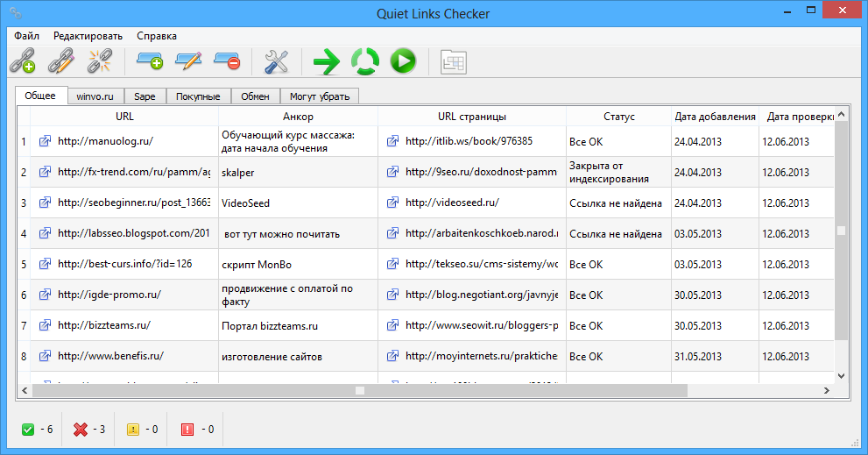868x455 pixels.
Task: Open the Файл menu
Action: pyautogui.click(x=26, y=36)
